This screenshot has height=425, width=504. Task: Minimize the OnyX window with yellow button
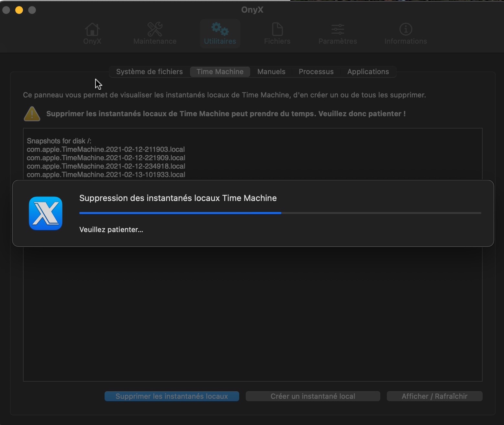click(x=19, y=10)
